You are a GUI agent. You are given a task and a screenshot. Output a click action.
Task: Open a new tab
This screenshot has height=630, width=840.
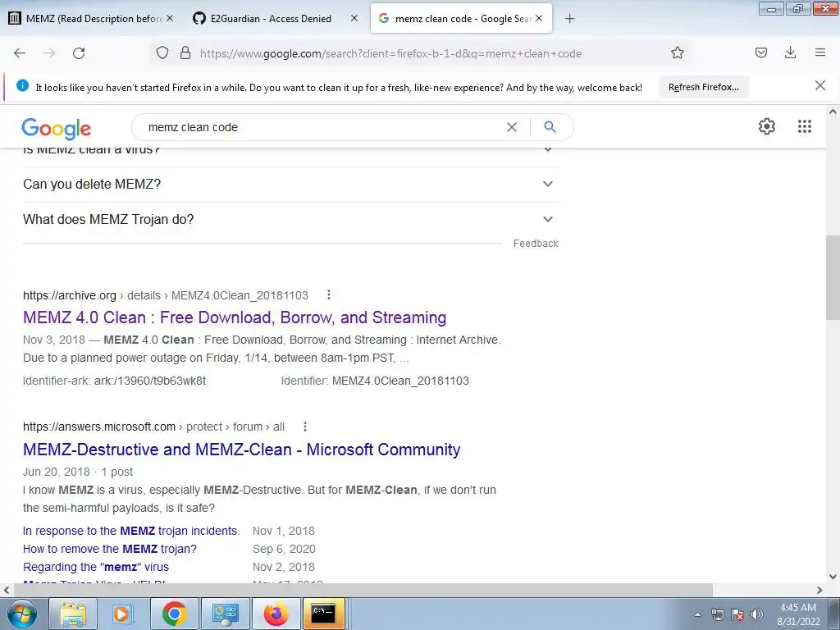(x=569, y=19)
